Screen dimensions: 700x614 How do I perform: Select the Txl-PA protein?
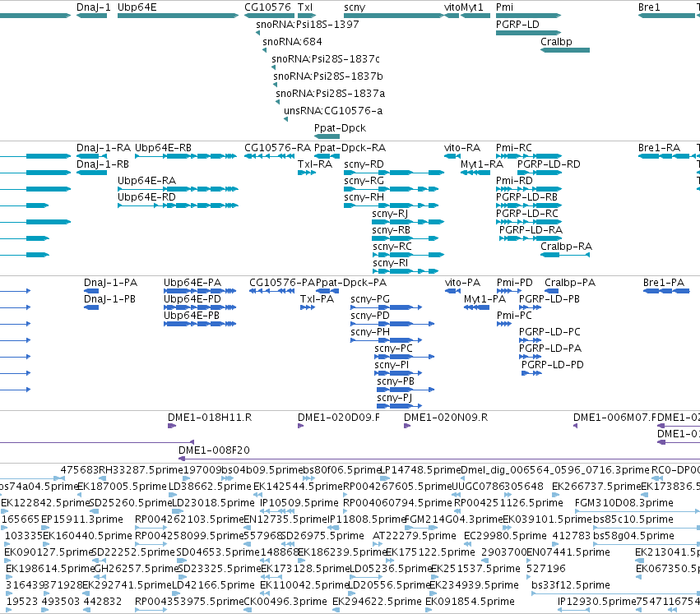point(308,307)
